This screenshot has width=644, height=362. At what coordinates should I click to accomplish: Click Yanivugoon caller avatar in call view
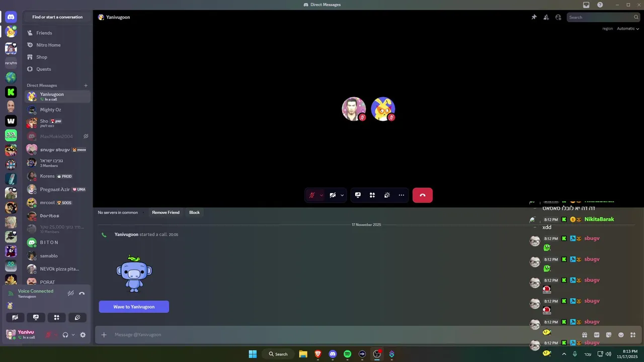(x=383, y=109)
